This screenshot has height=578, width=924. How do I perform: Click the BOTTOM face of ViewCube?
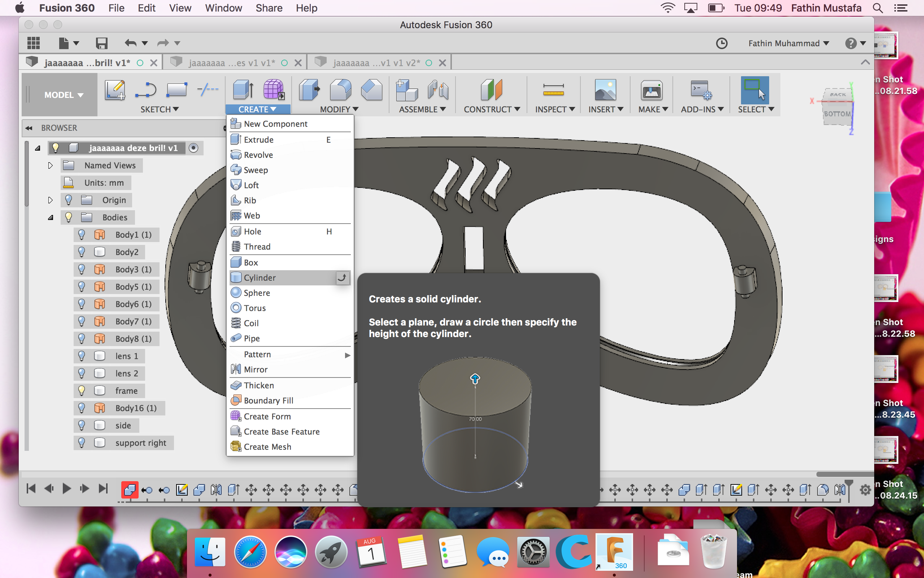837,114
